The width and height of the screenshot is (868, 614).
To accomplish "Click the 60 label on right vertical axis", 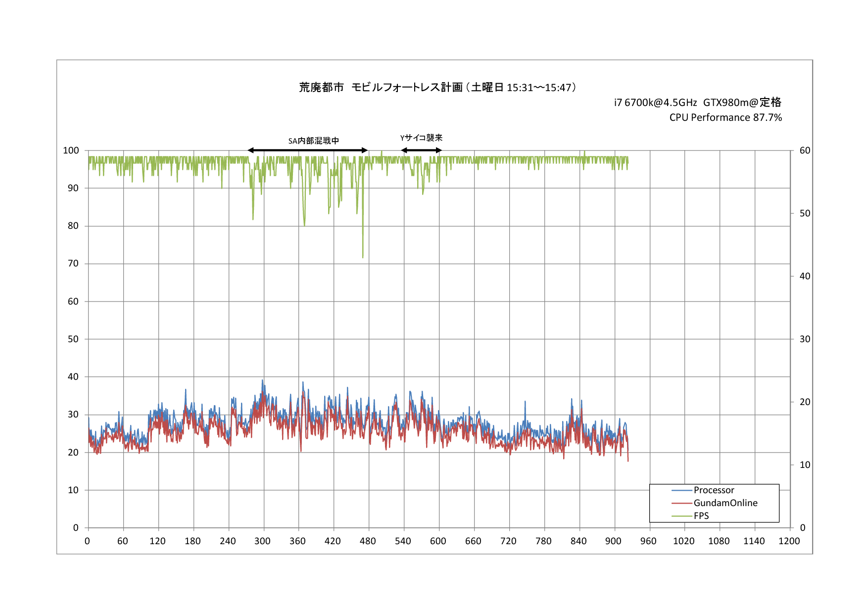I will (805, 151).
